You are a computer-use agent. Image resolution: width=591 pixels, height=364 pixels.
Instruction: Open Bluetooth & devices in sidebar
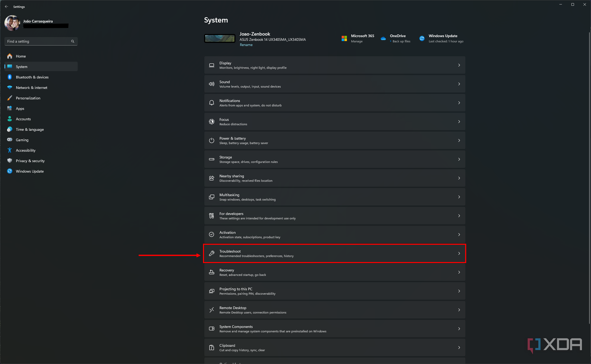[32, 77]
